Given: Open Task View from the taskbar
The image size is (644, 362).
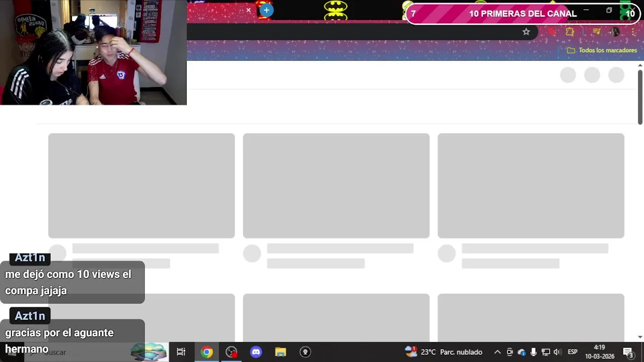Looking at the screenshot, I should tap(181, 352).
